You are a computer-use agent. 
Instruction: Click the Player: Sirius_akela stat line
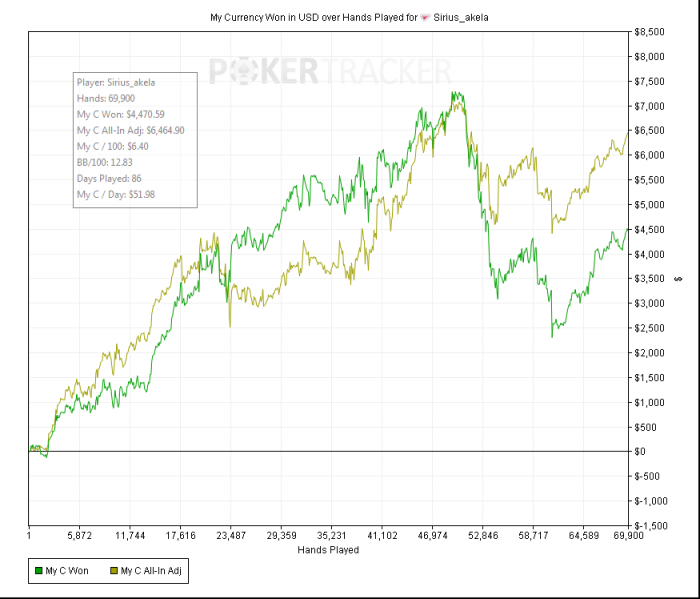116,83
